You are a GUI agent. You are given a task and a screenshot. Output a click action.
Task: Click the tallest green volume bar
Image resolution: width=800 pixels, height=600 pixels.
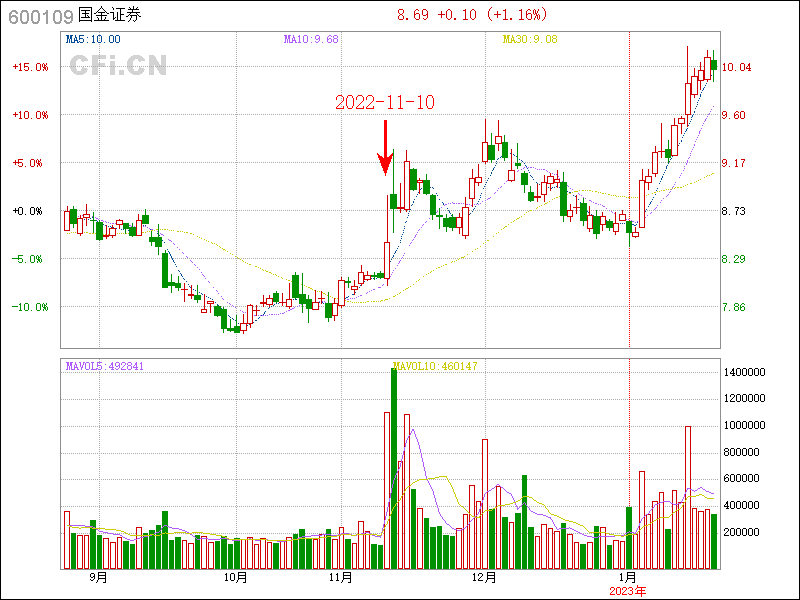394,468
